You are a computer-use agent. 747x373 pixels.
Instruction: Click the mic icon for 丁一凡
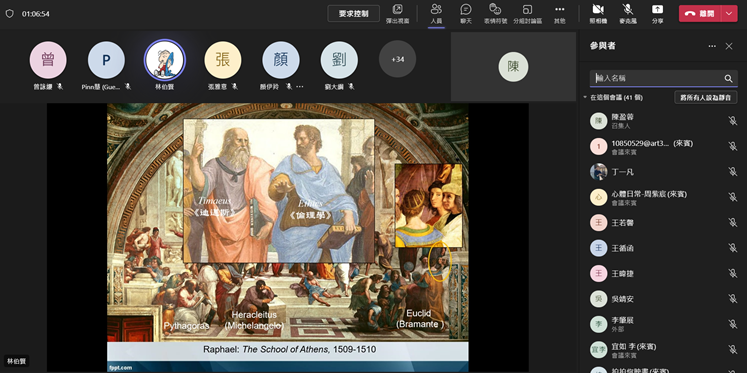point(733,171)
